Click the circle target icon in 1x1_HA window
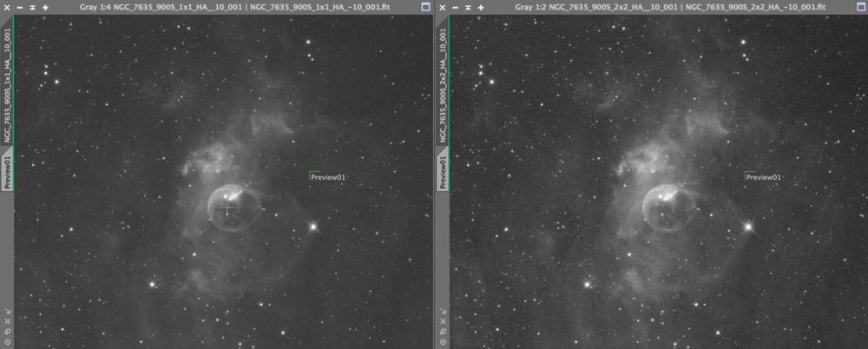The height and width of the screenshot is (349, 868). click(x=7, y=342)
